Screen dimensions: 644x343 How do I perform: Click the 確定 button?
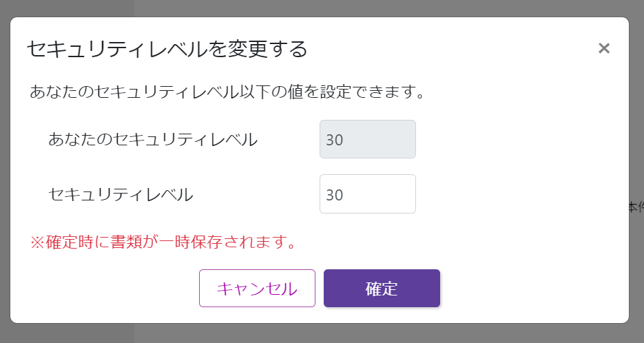click(382, 288)
